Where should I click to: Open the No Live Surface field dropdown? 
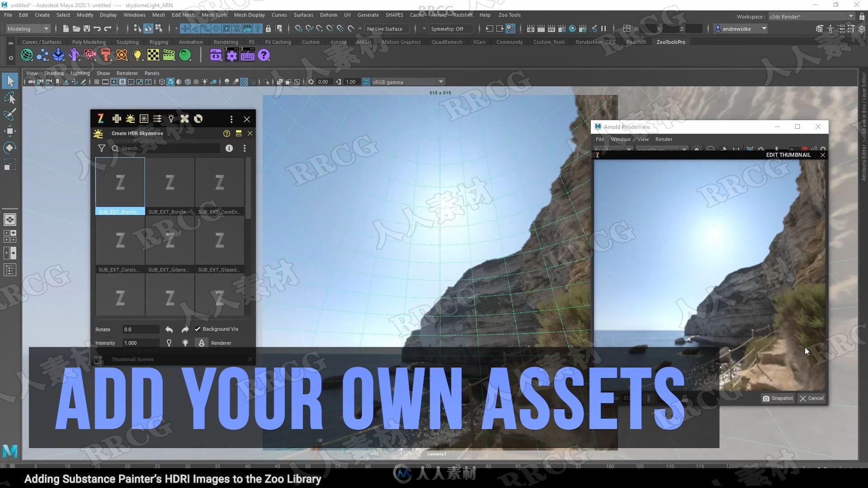(x=387, y=28)
